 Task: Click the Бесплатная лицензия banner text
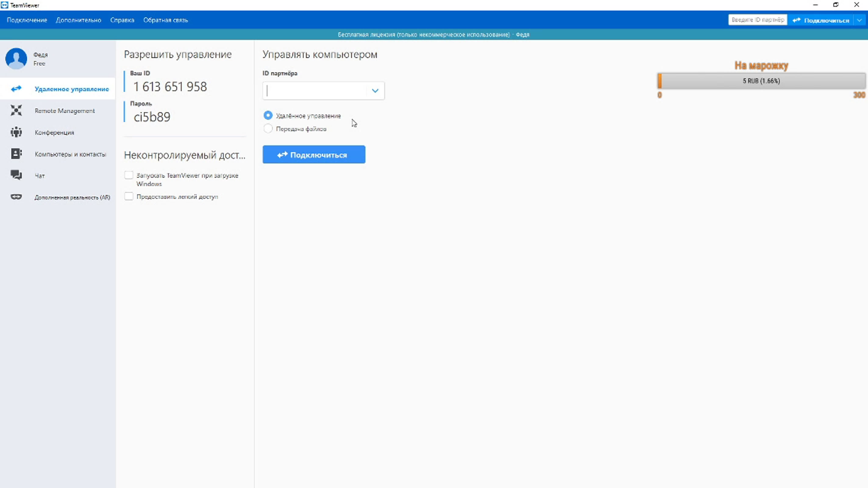pyautogui.click(x=433, y=35)
